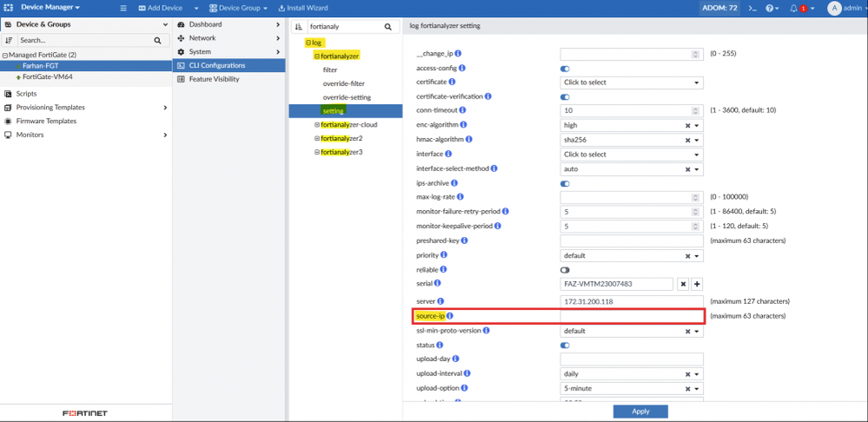Focus the CLI filter box containing 'fortianaly'
The width and height of the screenshot is (868, 422).
(346, 27)
